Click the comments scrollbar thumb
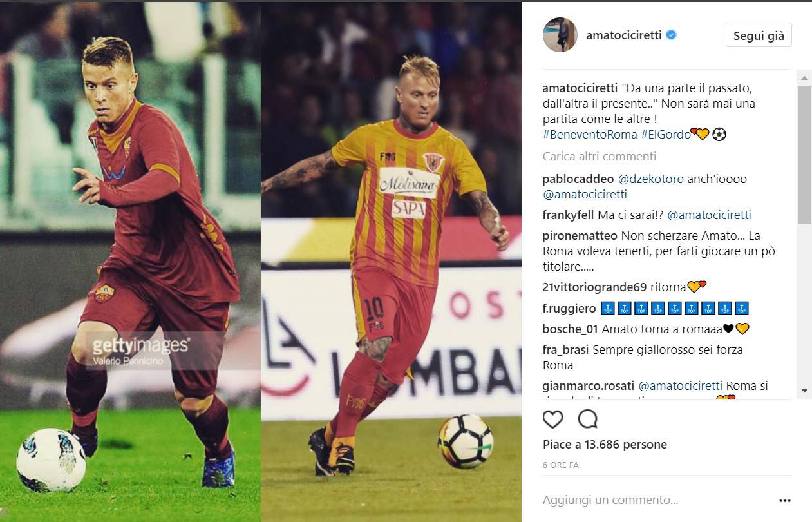This screenshot has height=522, width=812. [804, 155]
